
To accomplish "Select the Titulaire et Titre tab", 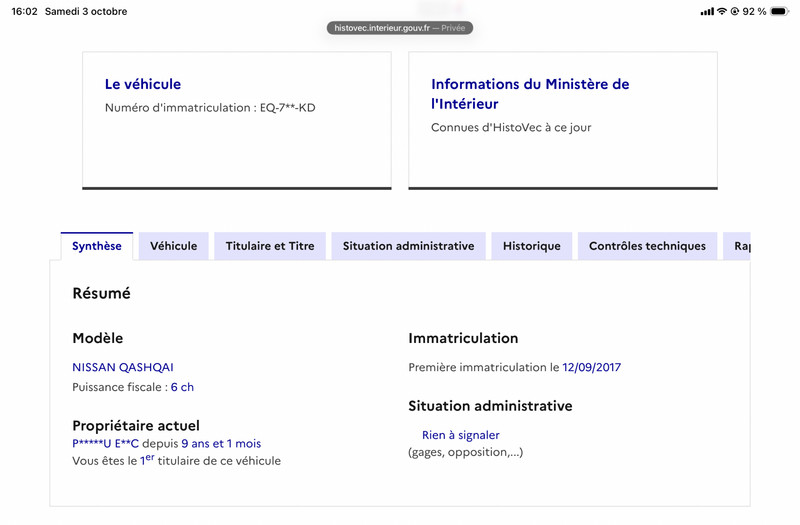I will coord(270,246).
